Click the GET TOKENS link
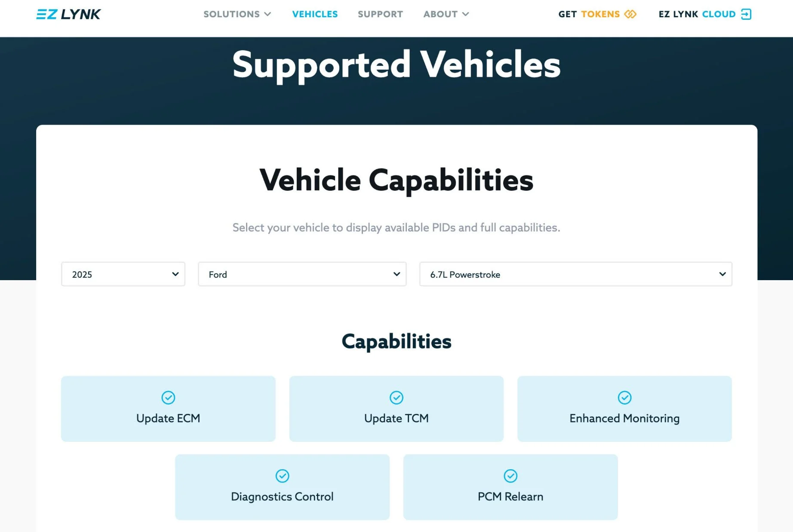This screenshot has width=793, height=532. point(588,14)
